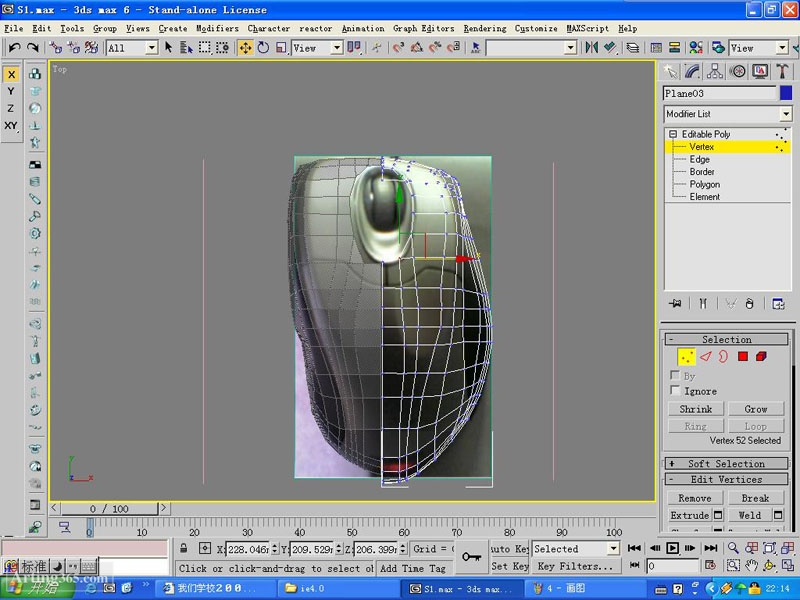Viewport: 800px width, 600px height.
Task: Select Edge sub-object mode in Selection rollout
Action: [x=704, y=357]
